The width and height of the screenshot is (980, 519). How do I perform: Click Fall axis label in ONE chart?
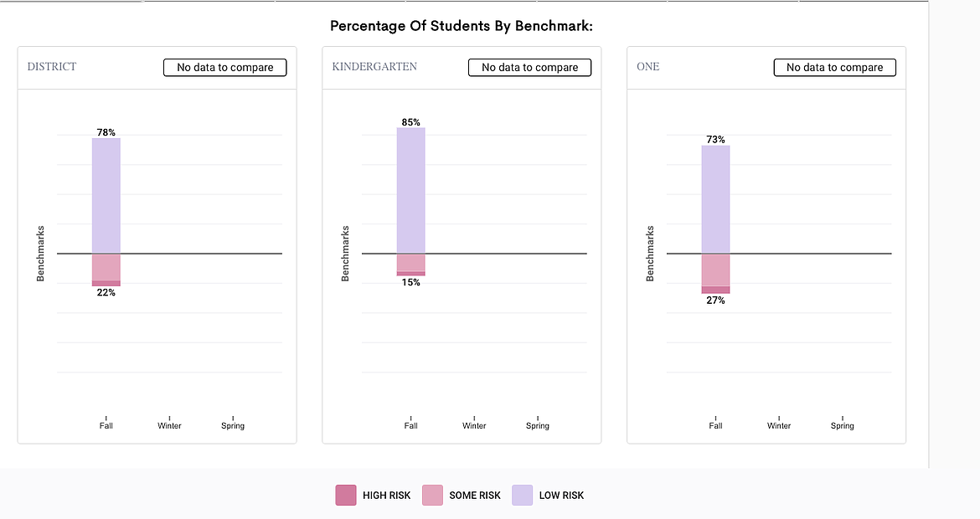[x=715, y=425]
